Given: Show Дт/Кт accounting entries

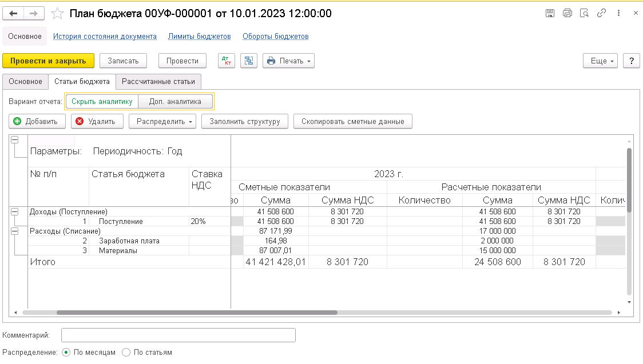Looking at the screenshot, I should [x=227, y=61].
